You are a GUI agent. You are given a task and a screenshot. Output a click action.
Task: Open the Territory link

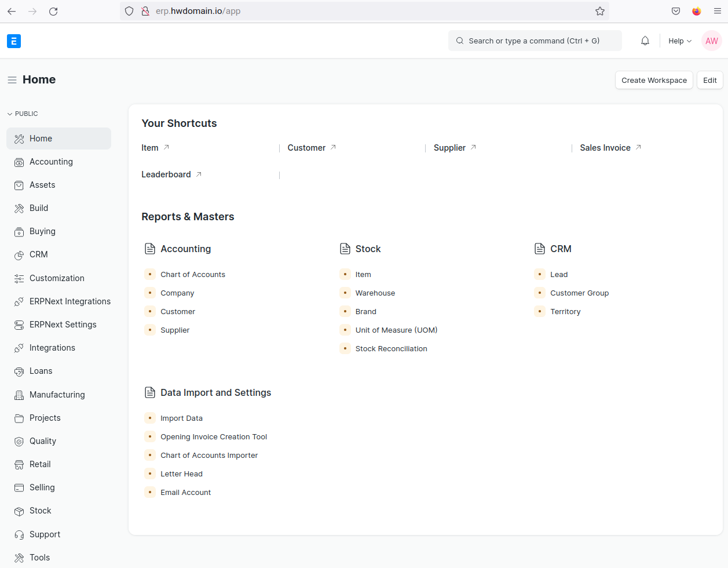coord(565,312)
